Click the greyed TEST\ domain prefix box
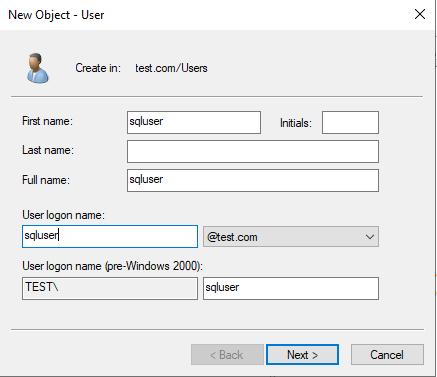 coord(110,288)
